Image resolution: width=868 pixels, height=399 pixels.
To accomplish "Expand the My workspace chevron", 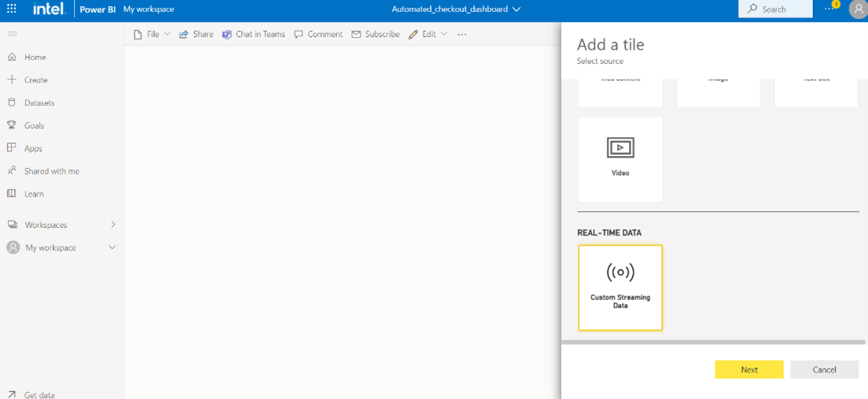I will pyautogui.click(x=112, y=248).
